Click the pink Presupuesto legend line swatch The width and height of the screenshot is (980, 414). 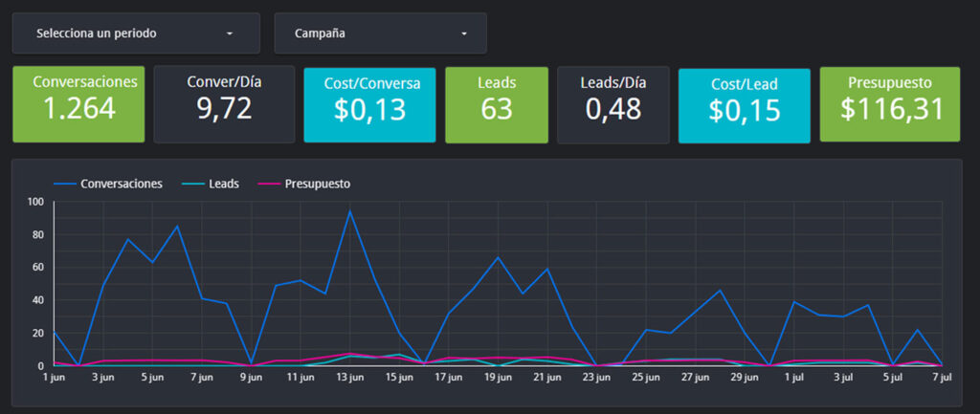(x=270, y=184)
